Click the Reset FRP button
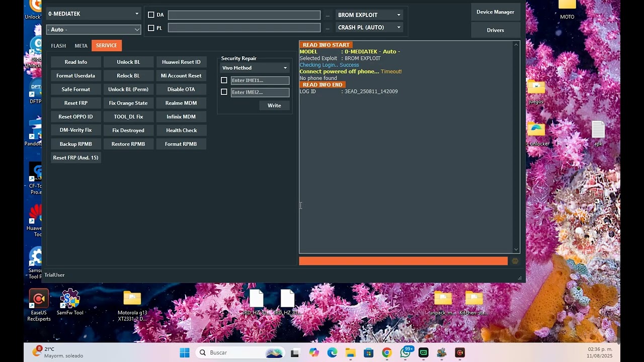This screenshot has width=644, height=362. pyautogui.click(x=76, y=103)
